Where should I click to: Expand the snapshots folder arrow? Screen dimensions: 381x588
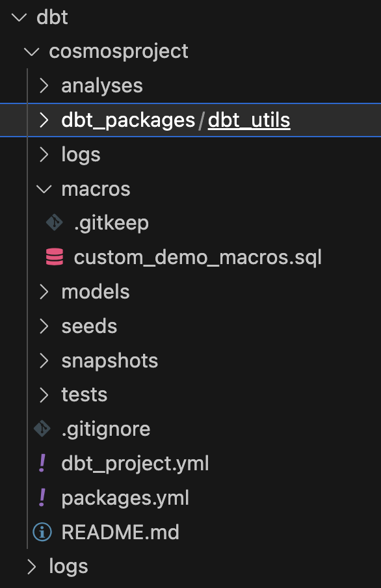[x=44, y=361]
